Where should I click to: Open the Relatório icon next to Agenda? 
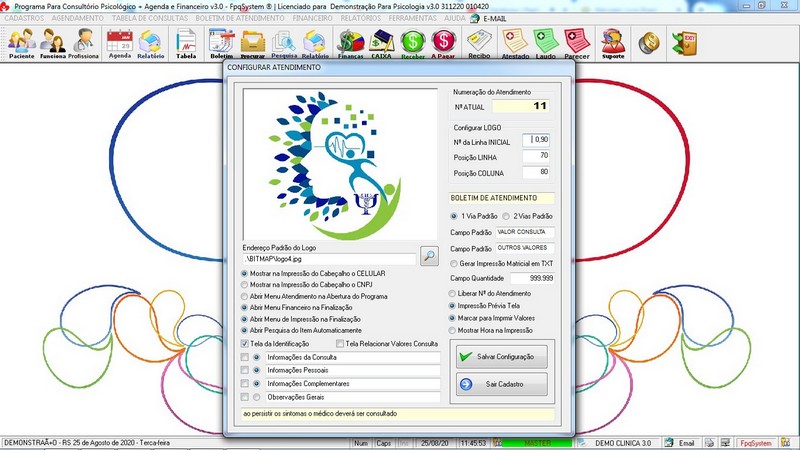(151, 43)
